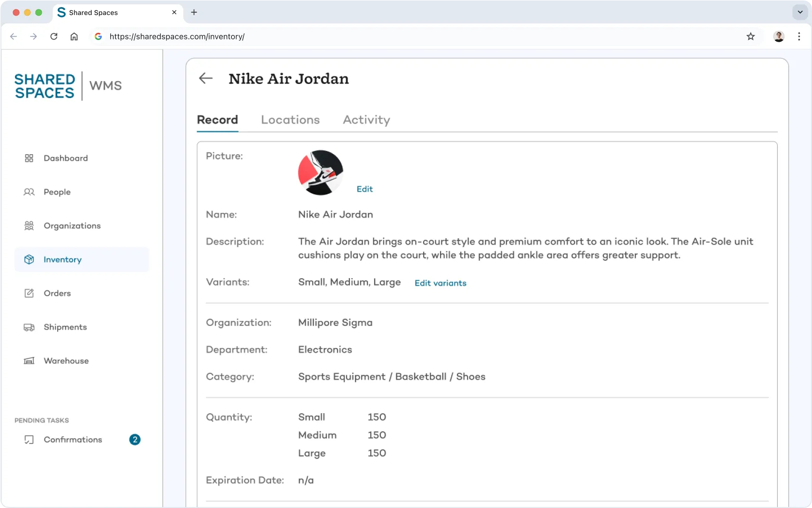Image resolution: width=812 pixels, height=508 pixels.
Task: Click Edit link next to picture
Action: (x=364, y=189)
